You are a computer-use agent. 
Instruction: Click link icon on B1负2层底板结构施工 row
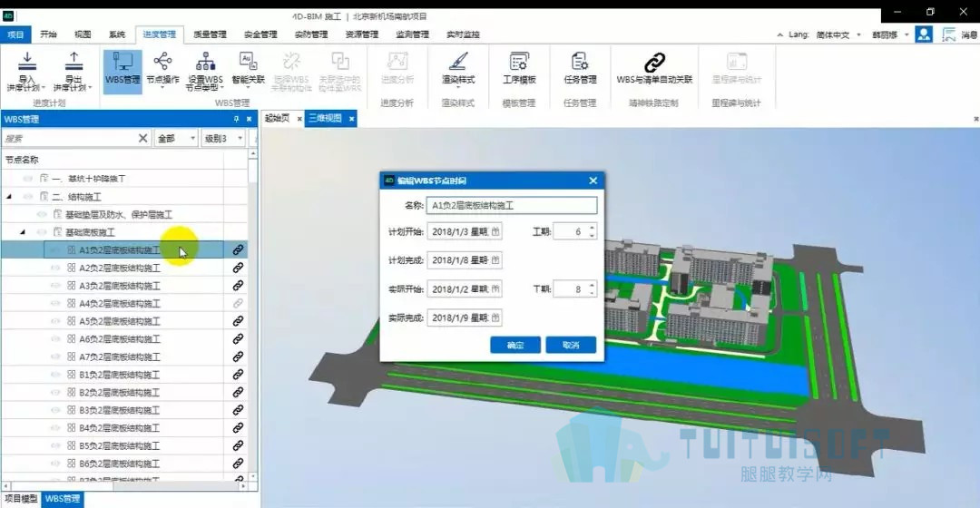click(x=238, y=375)
